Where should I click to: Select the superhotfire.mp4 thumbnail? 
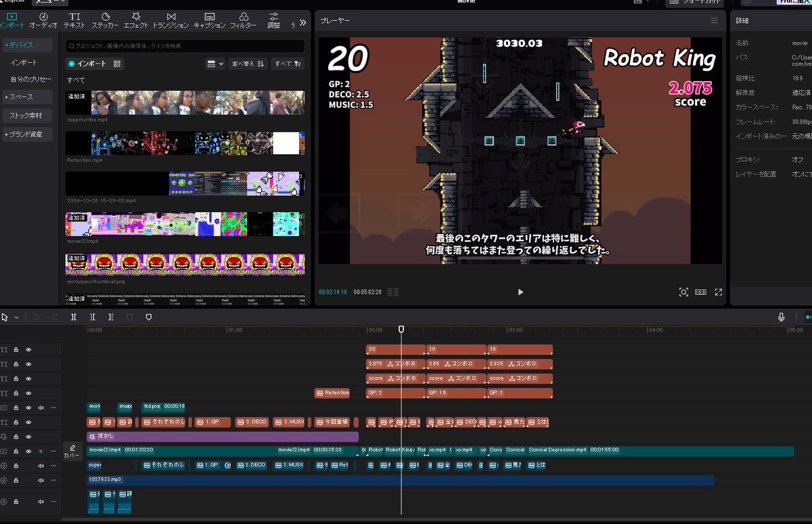(185, 103)
